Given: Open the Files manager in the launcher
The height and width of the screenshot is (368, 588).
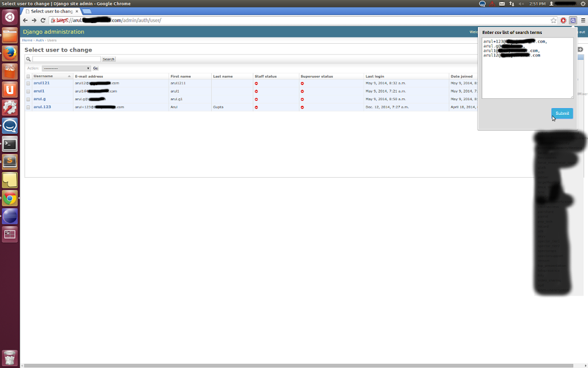Looking at the screenshot, I should pyautogui.click(x=10, y=35).
